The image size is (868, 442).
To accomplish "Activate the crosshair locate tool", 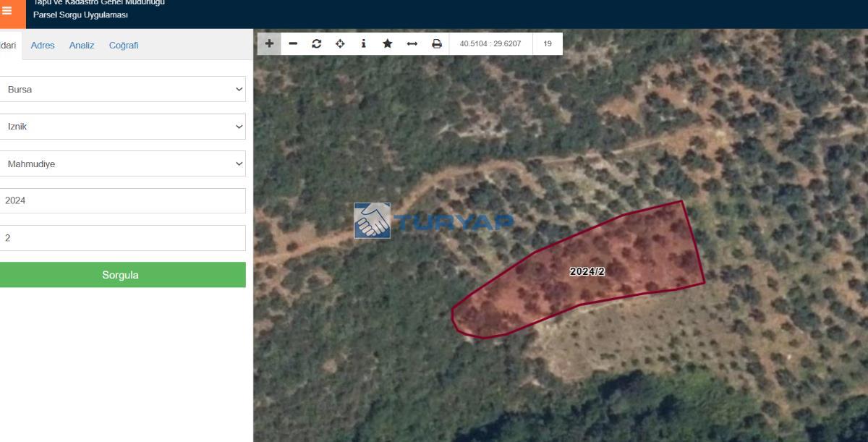I will [x=340, y=43].
